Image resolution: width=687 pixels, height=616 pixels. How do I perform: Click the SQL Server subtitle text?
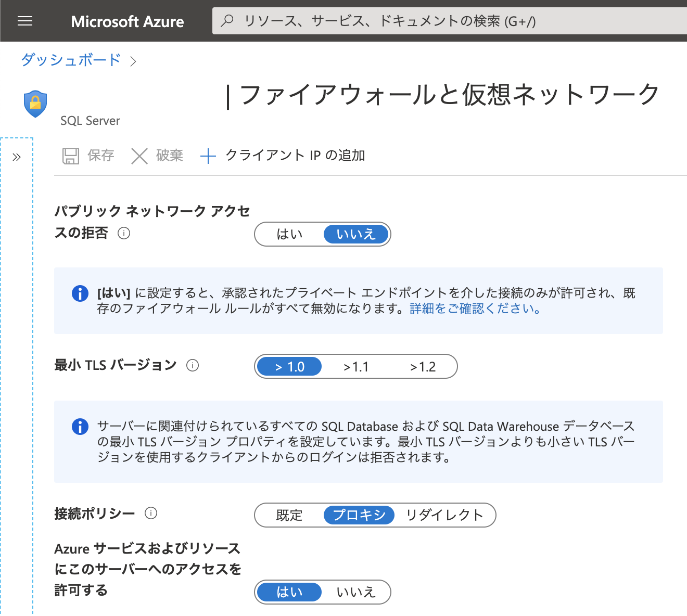[x=90, y=121]
